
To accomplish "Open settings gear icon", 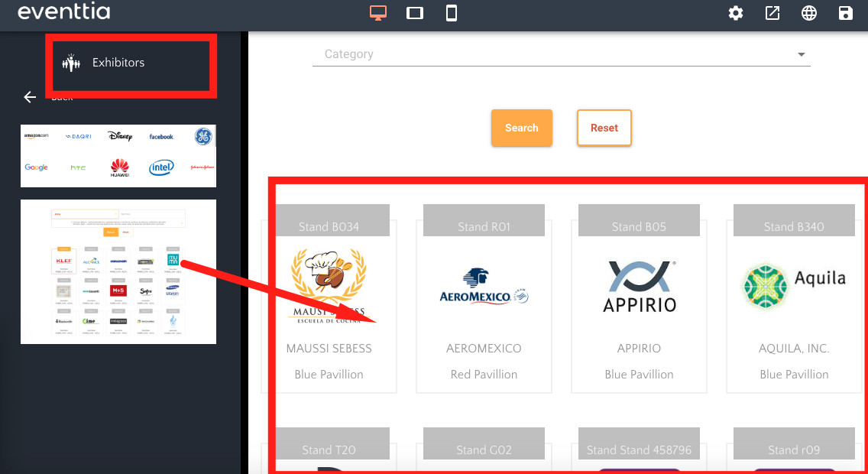I will click(x=736, y=13).
